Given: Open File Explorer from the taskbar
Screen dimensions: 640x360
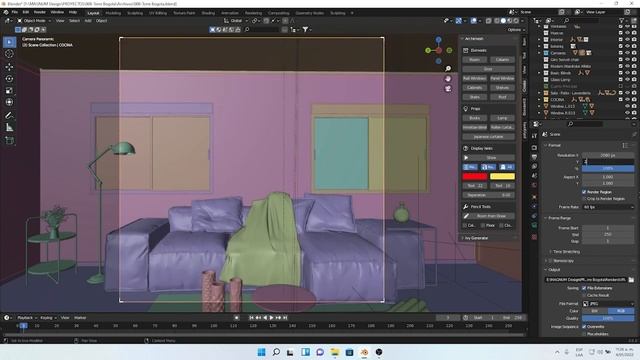Looking at the screenshot, I should click(x=335, y=352).
